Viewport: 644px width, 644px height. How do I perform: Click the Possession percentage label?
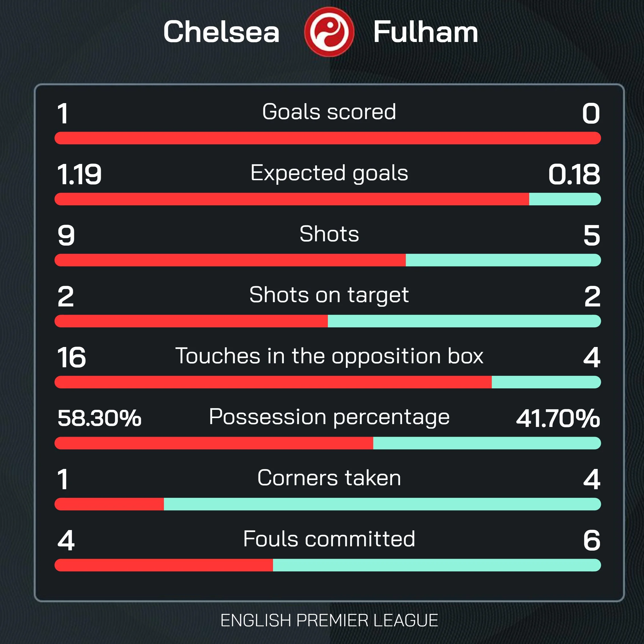point(329,417)
